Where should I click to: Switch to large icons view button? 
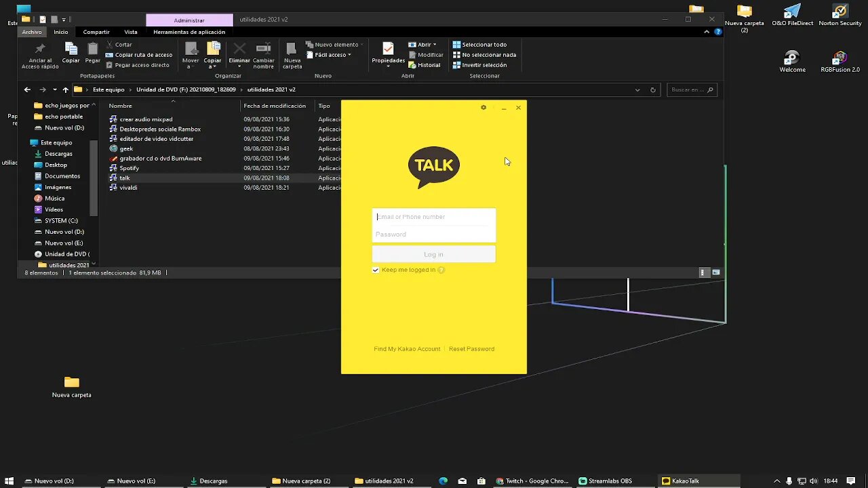[715, 272]
